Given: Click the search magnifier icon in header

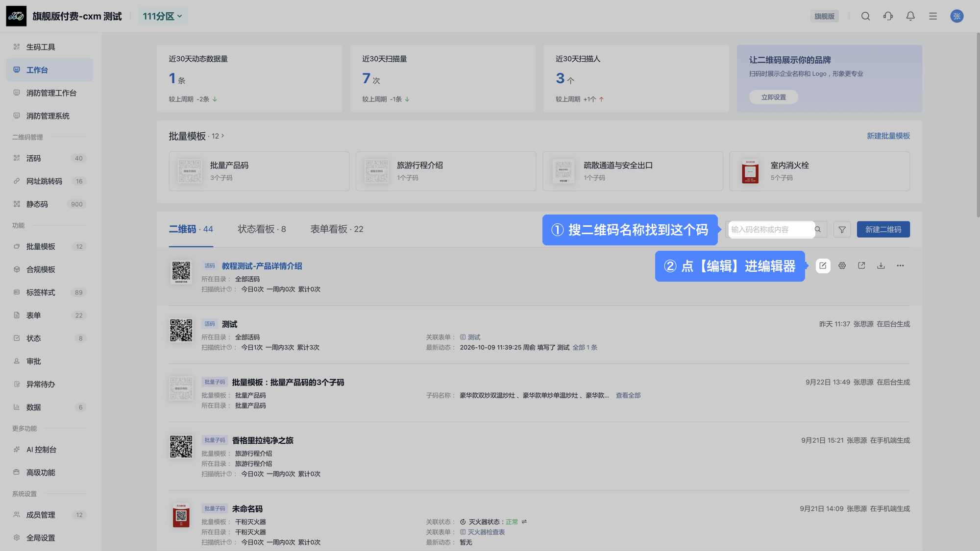Looking at the screenshot, I should [x=865, y=16].
